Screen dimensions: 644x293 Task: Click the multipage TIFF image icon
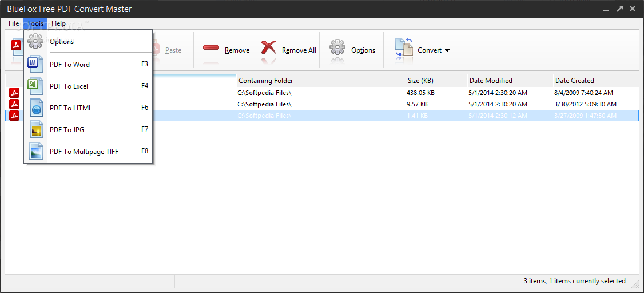coord(35,152)
